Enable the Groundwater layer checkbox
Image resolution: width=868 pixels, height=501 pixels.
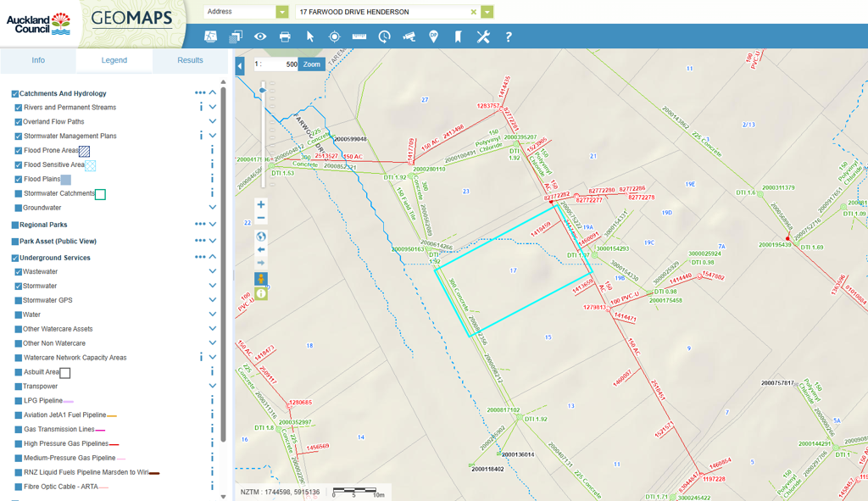(x=19, y=208)
